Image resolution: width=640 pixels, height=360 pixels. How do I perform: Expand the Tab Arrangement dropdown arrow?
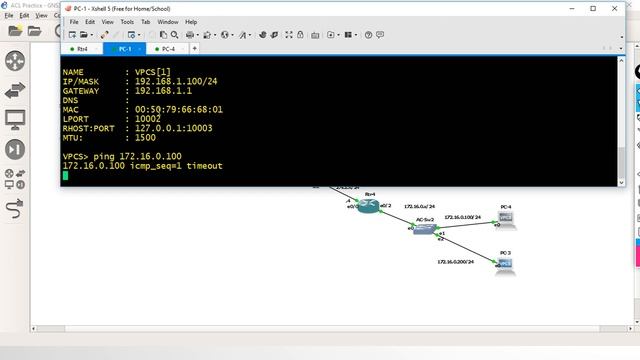[356, 35]
